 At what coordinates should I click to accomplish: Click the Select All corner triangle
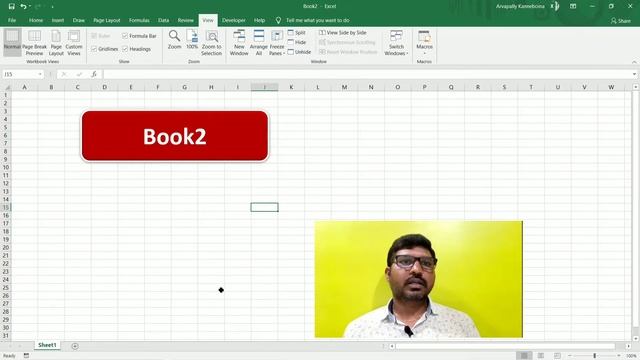(7, 87)
